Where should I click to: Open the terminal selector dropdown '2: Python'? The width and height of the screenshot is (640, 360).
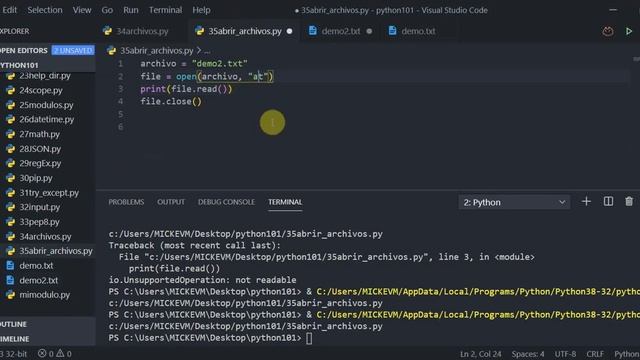point(514,202)
